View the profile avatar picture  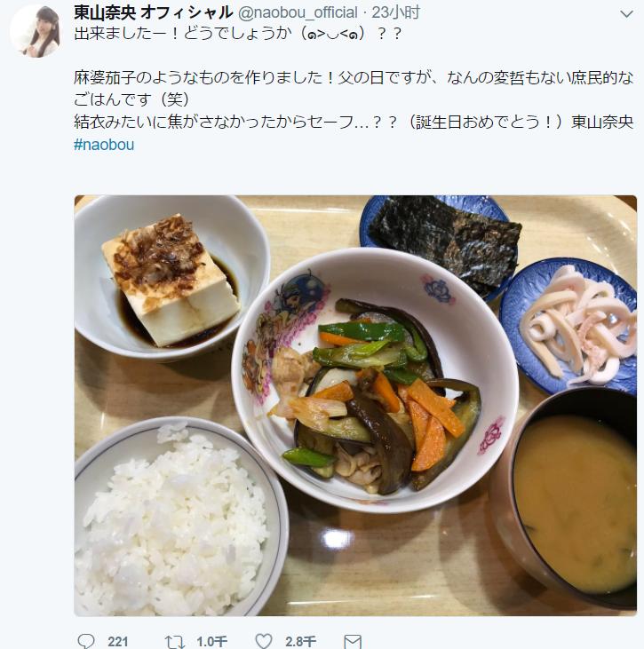(x=36, y=31)
